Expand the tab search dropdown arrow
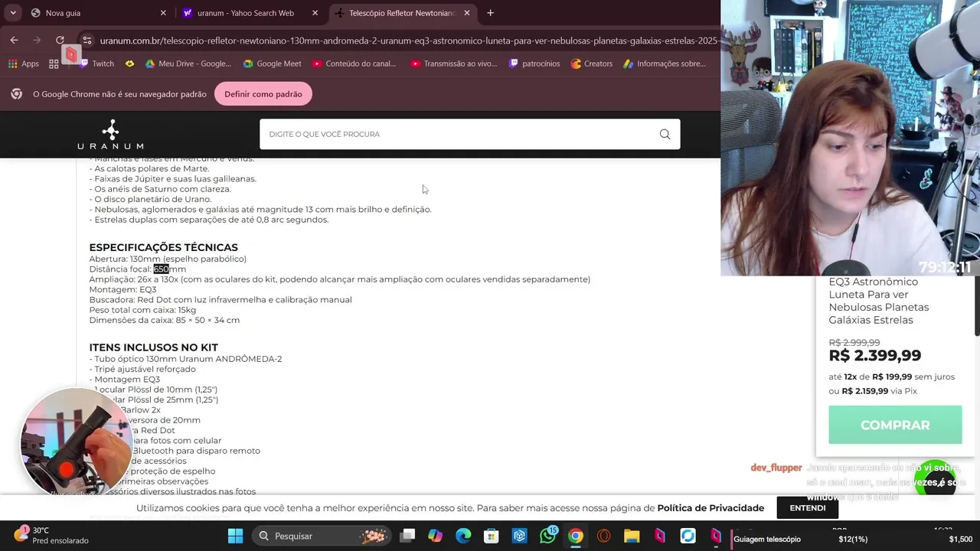 tap(12, 13)
